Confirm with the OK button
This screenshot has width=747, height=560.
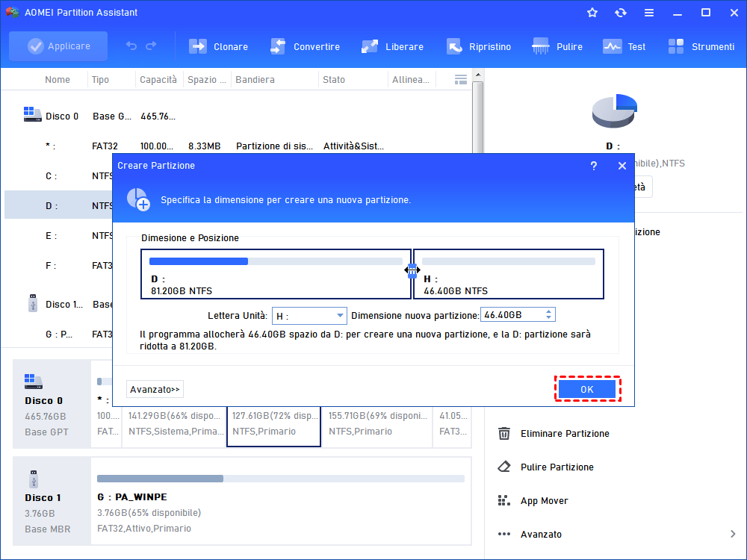click(x=587, y=389)
